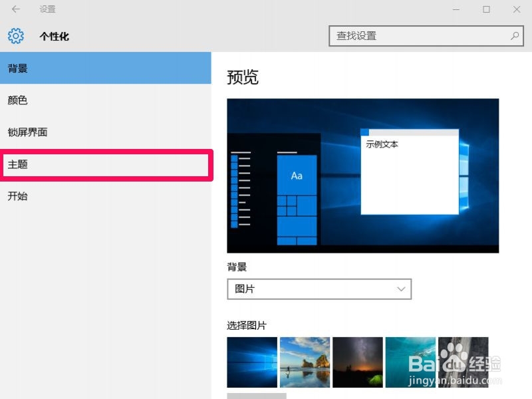532x399 pixels.
Task: Click the Settings gear icon
Action: [x=16, y=36]
